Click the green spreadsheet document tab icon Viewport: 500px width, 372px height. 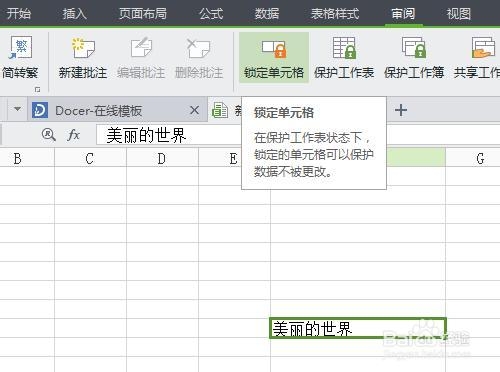220,110
